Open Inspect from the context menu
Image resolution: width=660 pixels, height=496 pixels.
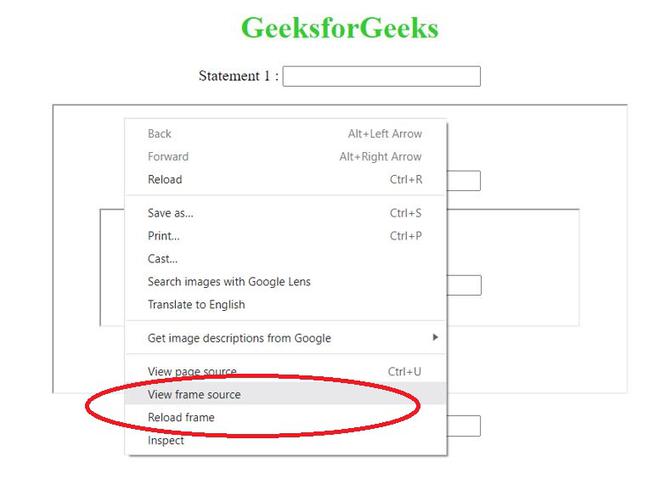[x=166, y=441]
